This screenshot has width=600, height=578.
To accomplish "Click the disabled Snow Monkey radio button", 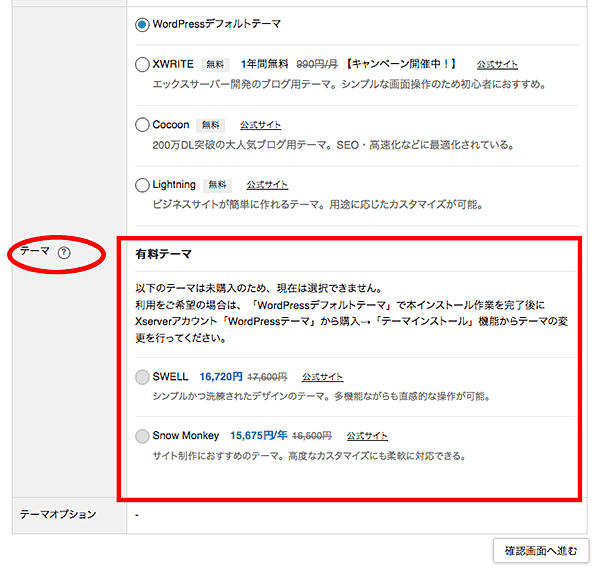I will coord(142,436).
